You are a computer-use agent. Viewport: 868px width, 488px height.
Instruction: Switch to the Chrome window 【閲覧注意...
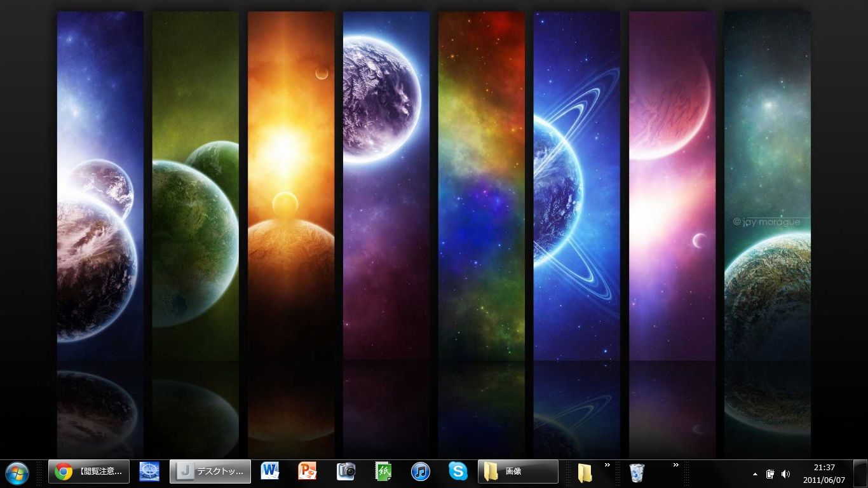[89, 471]
